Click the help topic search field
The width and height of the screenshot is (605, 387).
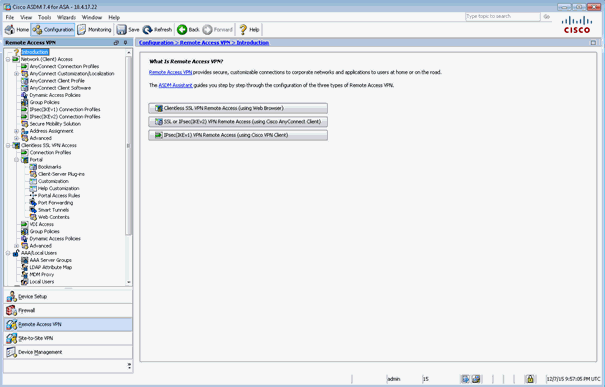pyautogui.click(x=502, y=17)
